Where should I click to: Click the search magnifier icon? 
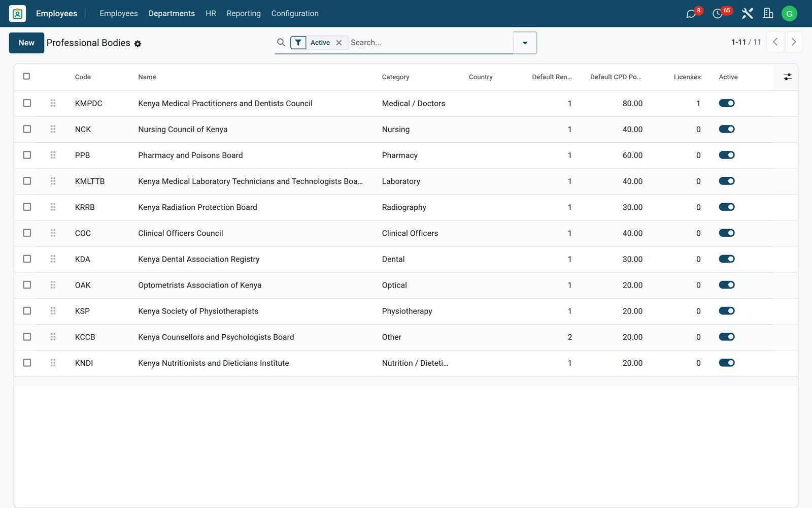click(x=281, y=43)
